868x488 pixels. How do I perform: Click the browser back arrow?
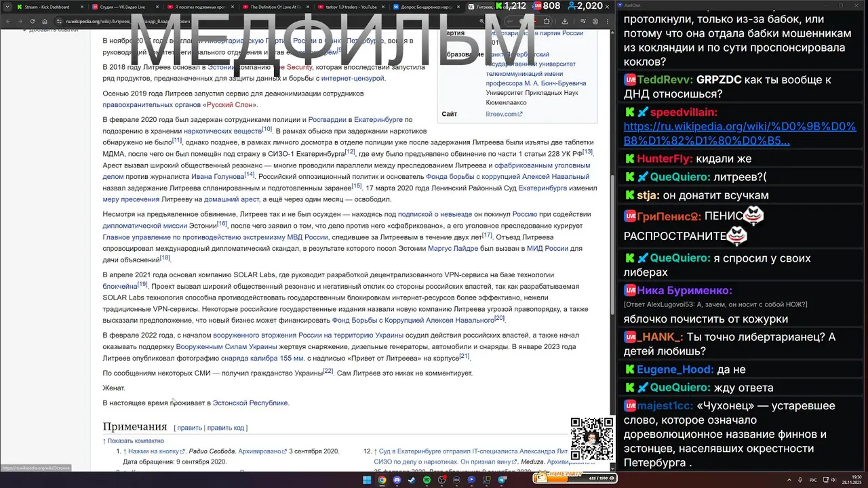click(9, 21)
